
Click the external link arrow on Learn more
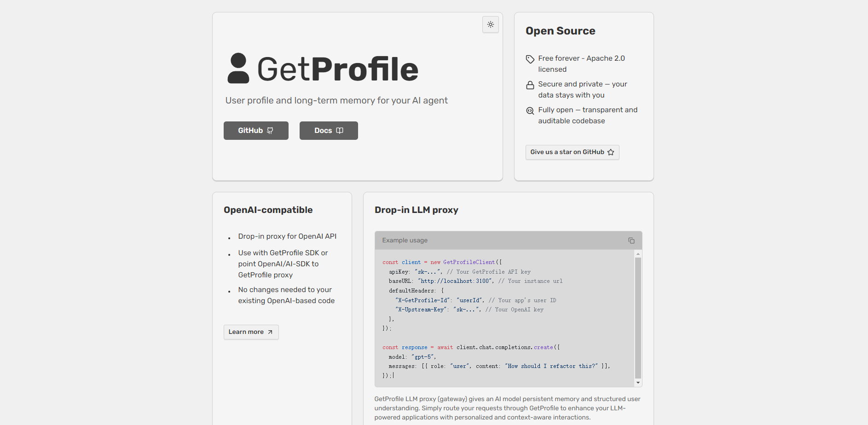271,332
